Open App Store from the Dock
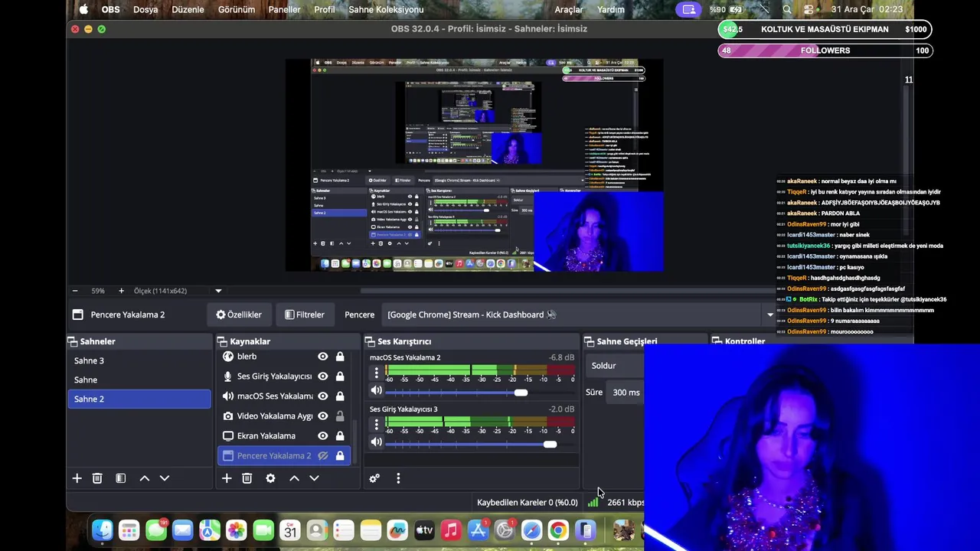980x551 pixels. tap(478, 530)
